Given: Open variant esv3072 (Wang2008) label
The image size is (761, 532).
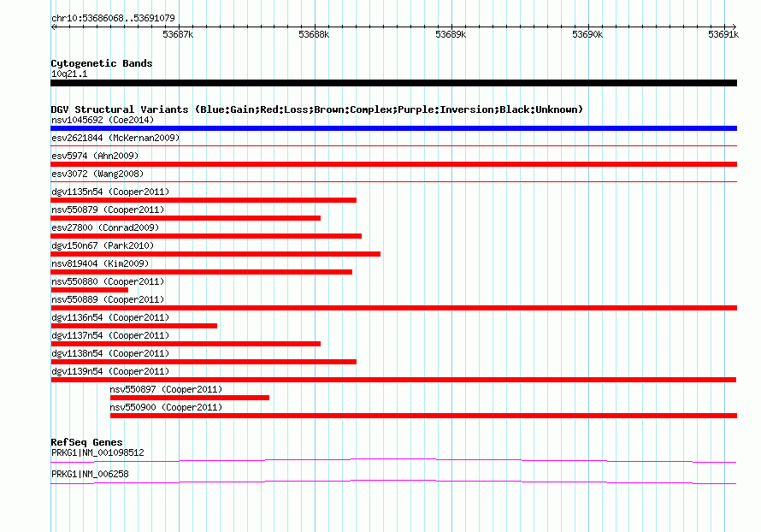Looking at the screenshot, I should coord(97,174).
